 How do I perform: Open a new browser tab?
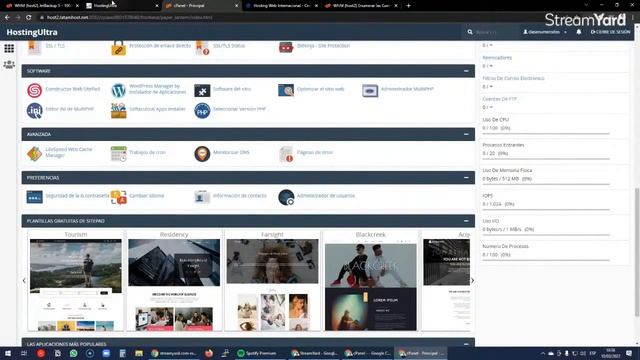409,6
